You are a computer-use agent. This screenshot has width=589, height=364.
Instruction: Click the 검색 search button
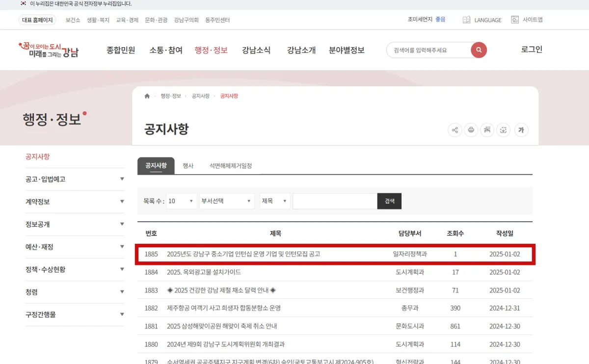[389, 201]
